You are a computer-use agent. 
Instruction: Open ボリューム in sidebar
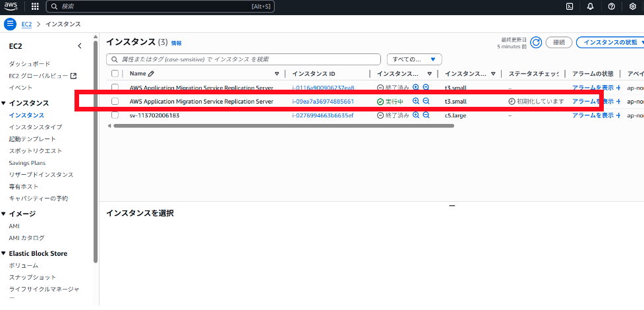pyautogui.click(x=24, y=266)
